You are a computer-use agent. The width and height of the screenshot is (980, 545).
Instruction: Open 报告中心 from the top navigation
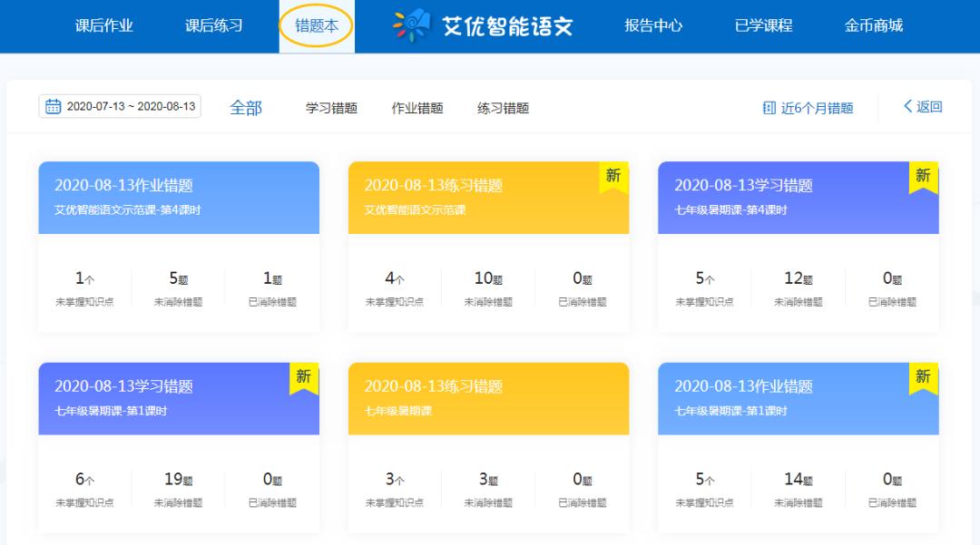click(x=654, y=25)
